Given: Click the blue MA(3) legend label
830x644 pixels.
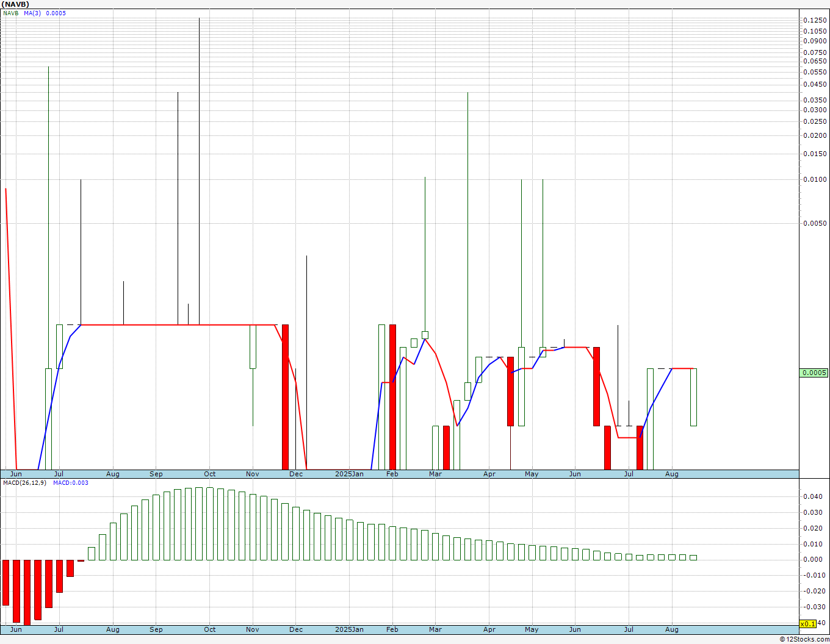Looking at the screenshot, I should click(32, 13).
